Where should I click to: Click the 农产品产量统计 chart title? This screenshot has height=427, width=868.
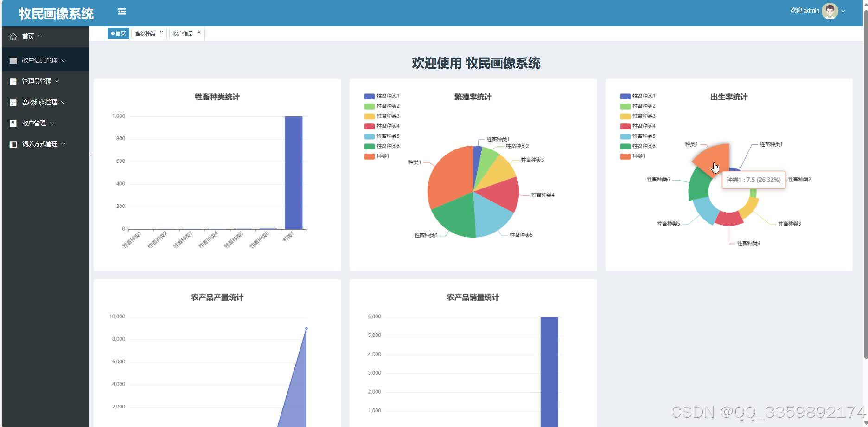click(217, 298)
